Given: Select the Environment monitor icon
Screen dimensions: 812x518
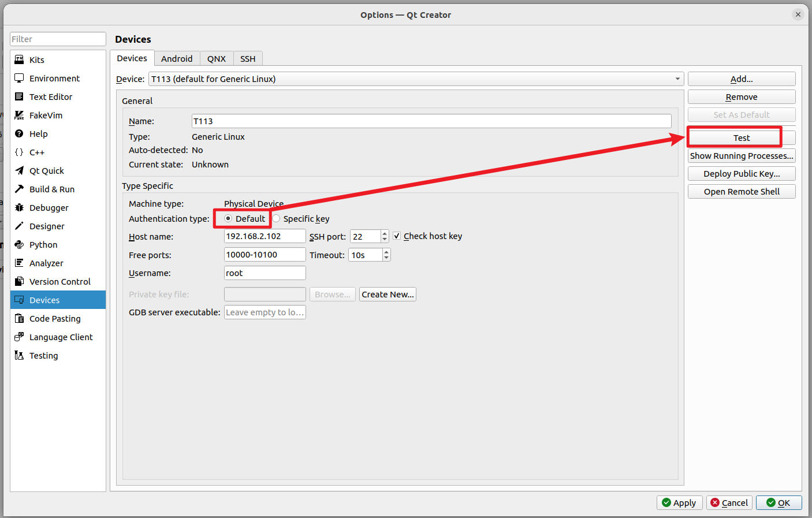Looking at the screenshot, I should tap(19, 79).
